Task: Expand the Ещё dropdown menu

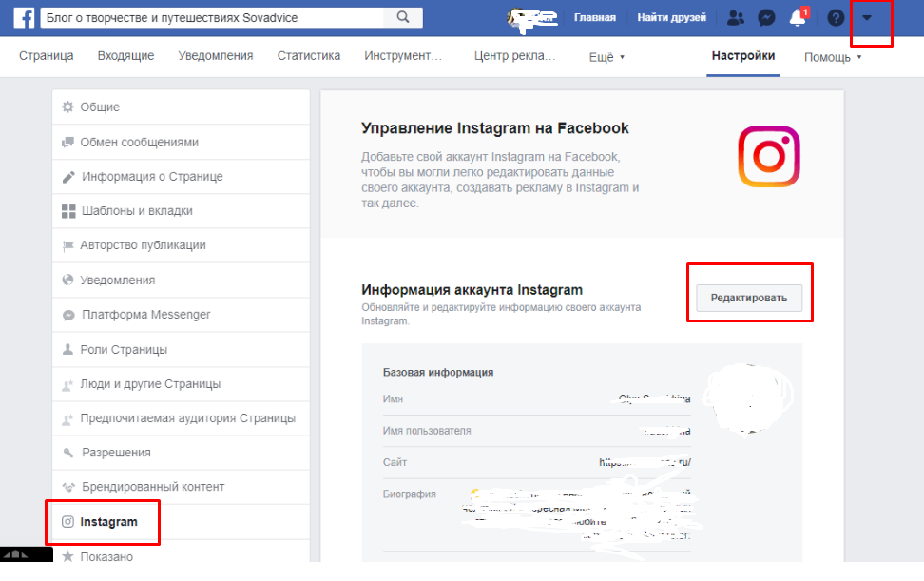Action: click(606, 57)
